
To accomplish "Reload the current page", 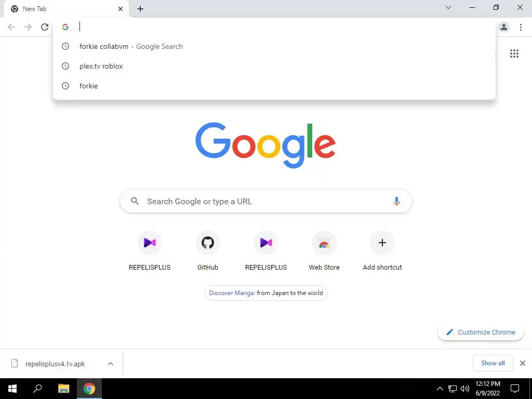I will point(45,27).
